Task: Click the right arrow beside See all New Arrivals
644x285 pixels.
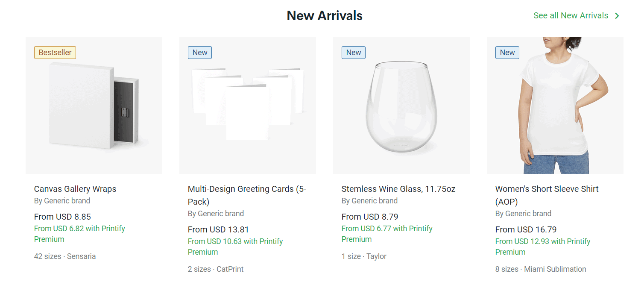Action: pyautogui.click(x=617, y=15)
